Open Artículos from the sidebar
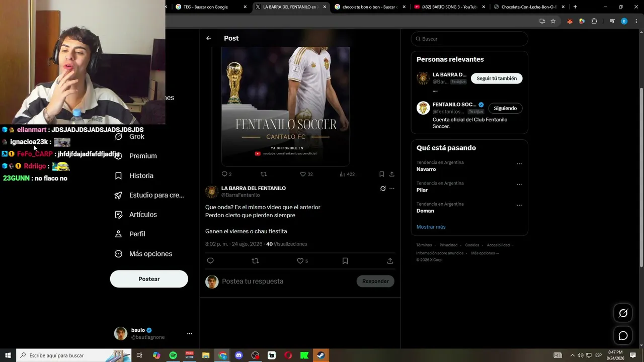Screen dimensions: 644x362 click(x=136, y=215)
